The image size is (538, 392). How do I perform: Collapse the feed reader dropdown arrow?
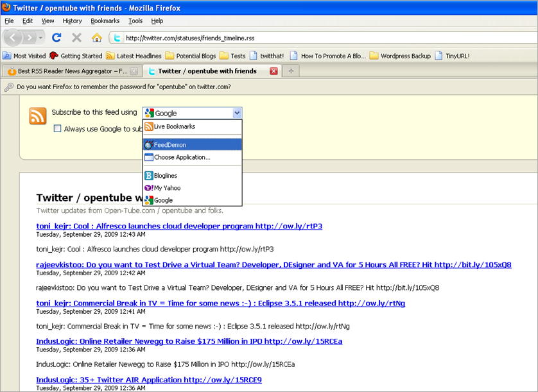237,113
